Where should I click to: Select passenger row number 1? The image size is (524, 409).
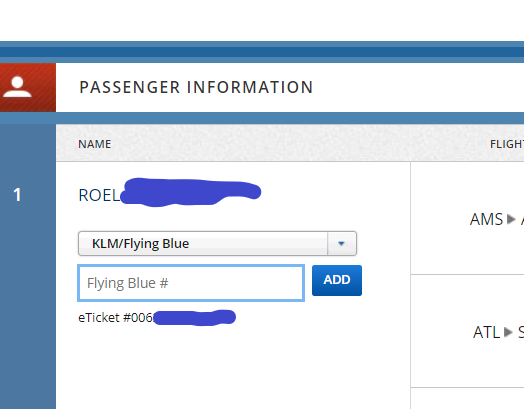(x=17, y=194)
